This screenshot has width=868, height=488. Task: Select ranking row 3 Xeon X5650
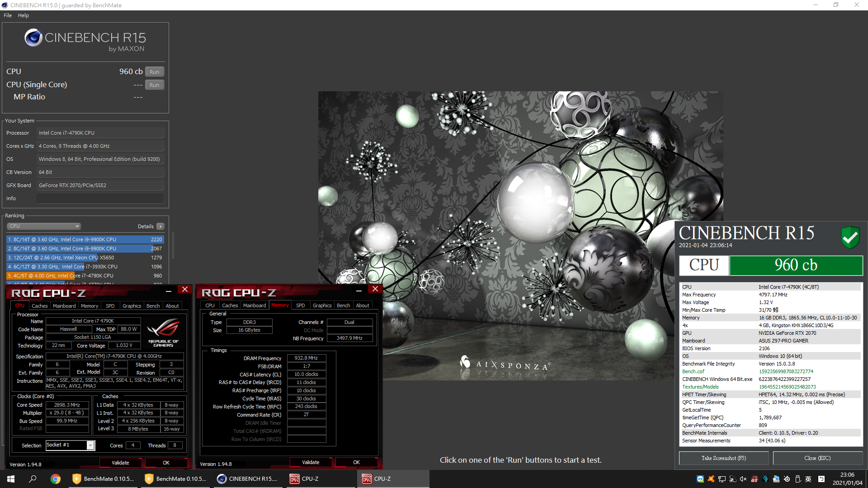pos(85,258)
